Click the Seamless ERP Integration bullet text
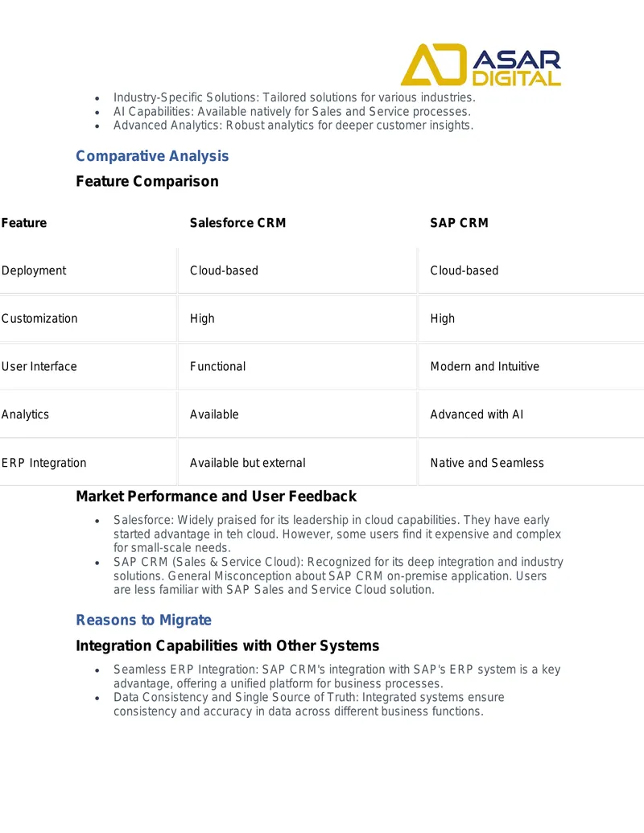 click(336, 676)
